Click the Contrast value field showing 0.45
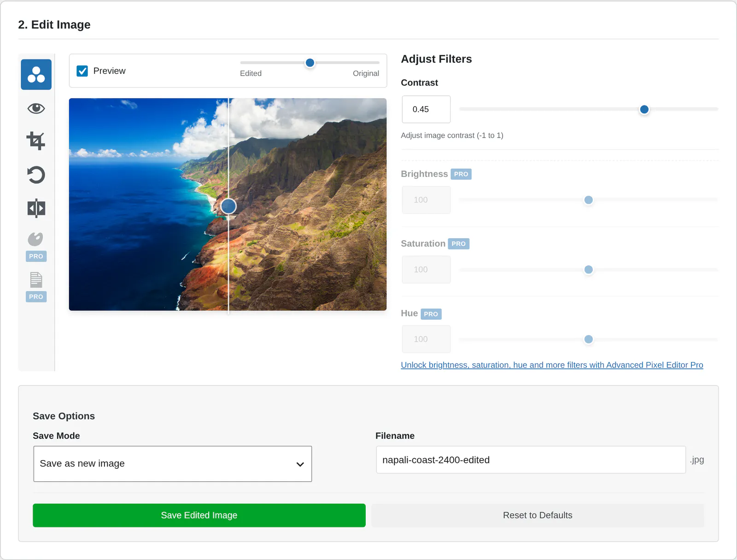The height and width of the screenshot is (560, 737). pos(426,109)
